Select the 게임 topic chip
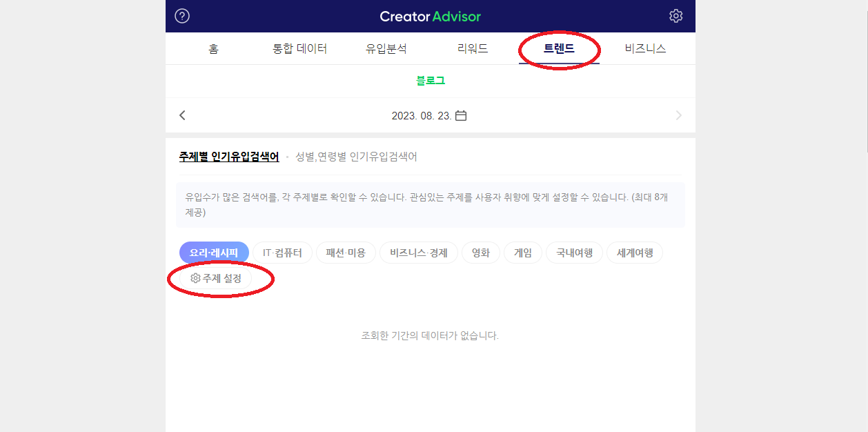 [523, 253]
